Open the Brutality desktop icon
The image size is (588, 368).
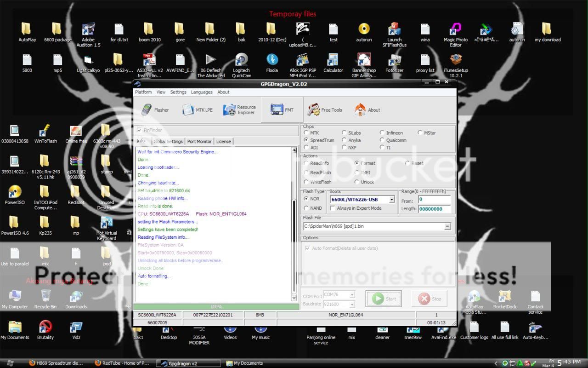[45, 330]
